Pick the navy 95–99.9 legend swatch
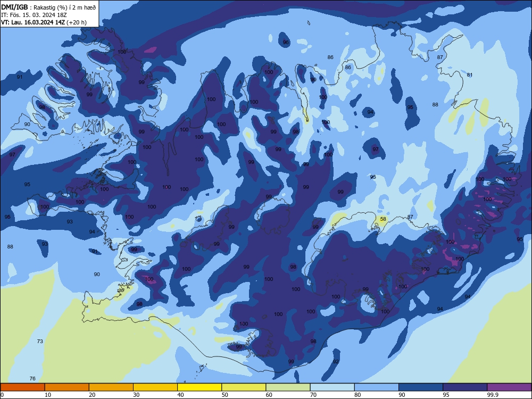Viewport: 532px width, 399px height. pyautogui.click(x=465, y=387)
